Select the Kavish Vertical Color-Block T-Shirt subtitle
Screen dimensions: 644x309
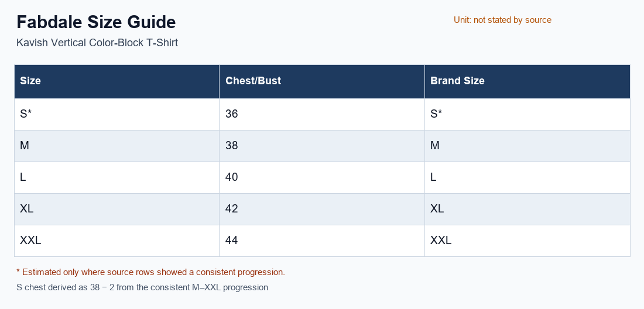tap(97, 43)
